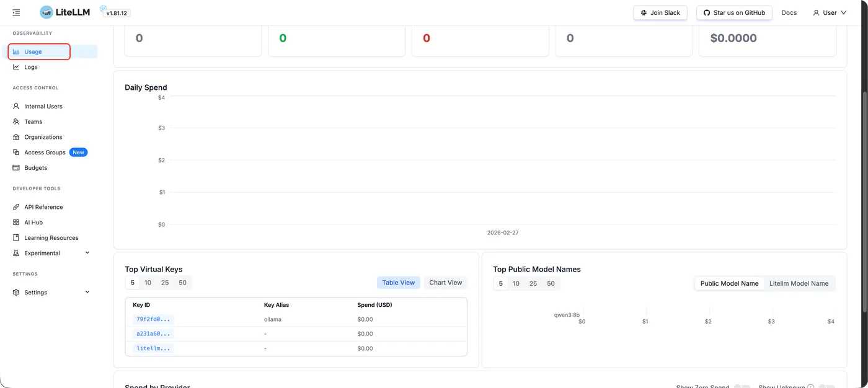The image size is (868, 388).
Task: Toggle the Show Unknown switch
Action: [826, 386]
